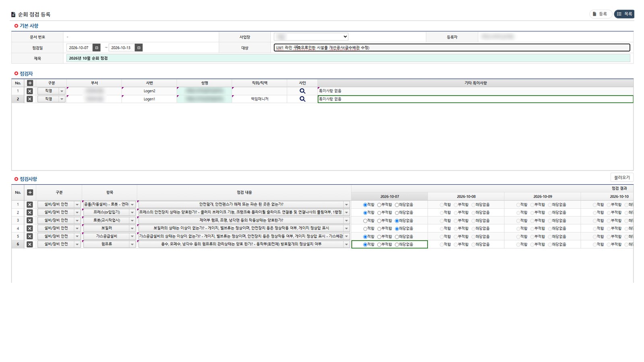Screen dimensions: 644x362
Task: Delete inspection row 프레스(or압입기)
Action: [x=30, y=212]
